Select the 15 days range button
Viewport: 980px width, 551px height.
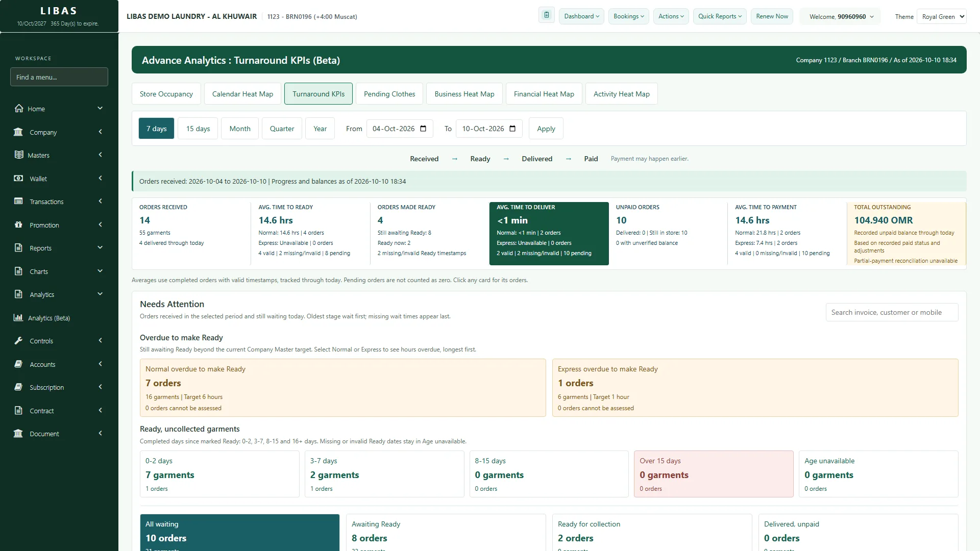(198, 129)
